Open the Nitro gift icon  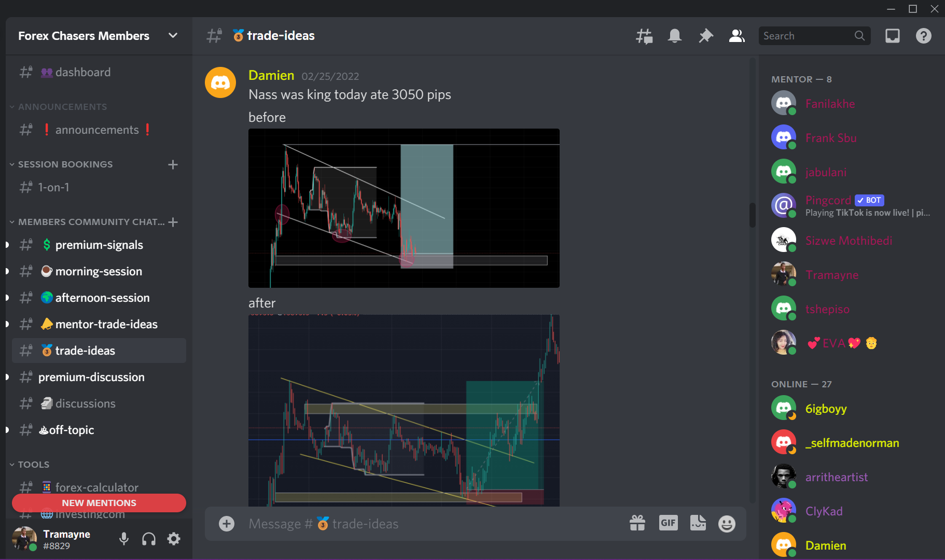(x=637, y=523)
